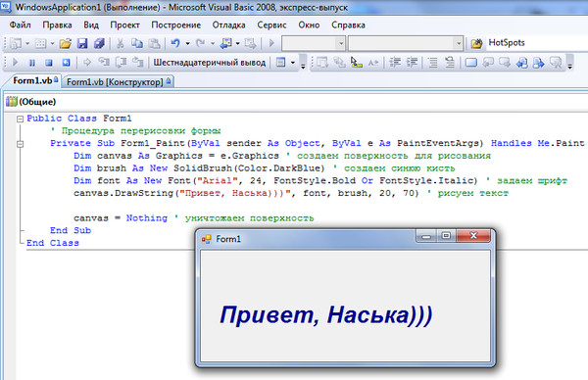The height and width of the screenshot is (380, 588).
Task: Open the Redo history dropdown arrow
Action: [213, 43]
